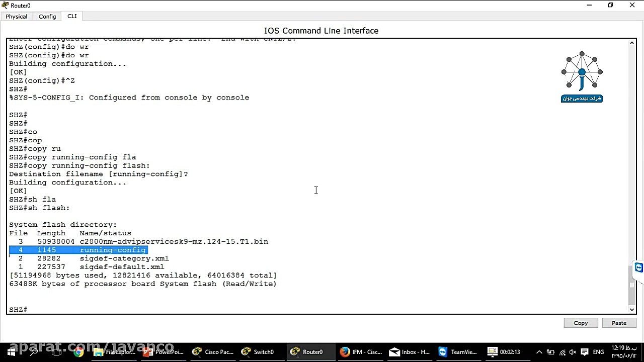The image size is (644, 362).
Task: Click the c2800nm-advipservicesk9 bin file name
Action: point(174,241)
